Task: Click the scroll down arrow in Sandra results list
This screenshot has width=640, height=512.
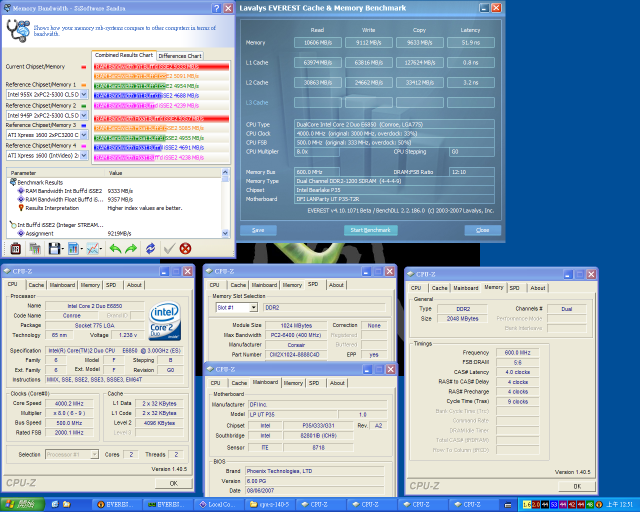Action: (x=225, y=234)
